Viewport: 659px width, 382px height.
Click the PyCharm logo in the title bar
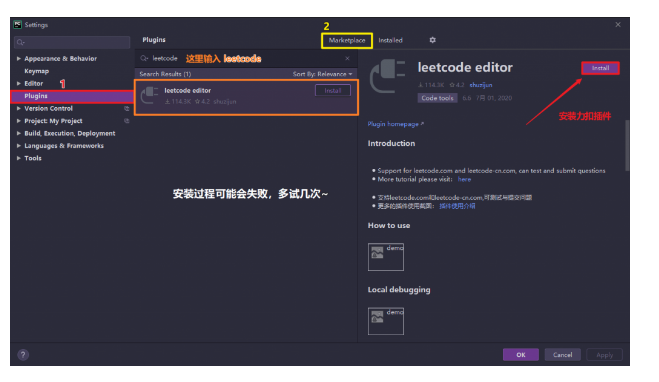pos(18,25)
